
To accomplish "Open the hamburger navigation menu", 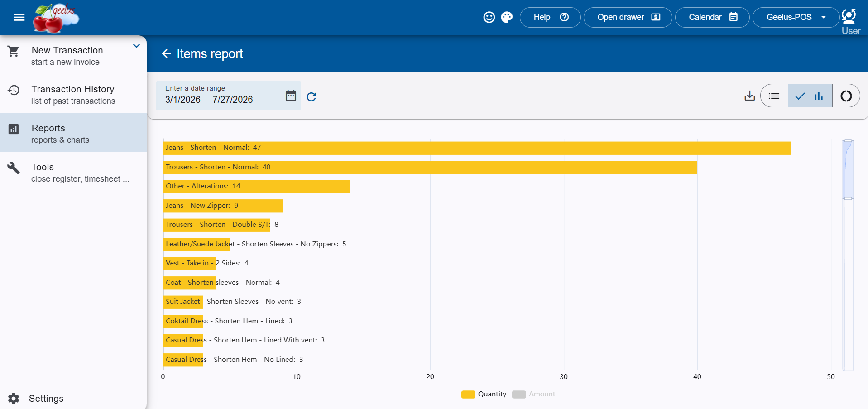I will coord(19,17).
